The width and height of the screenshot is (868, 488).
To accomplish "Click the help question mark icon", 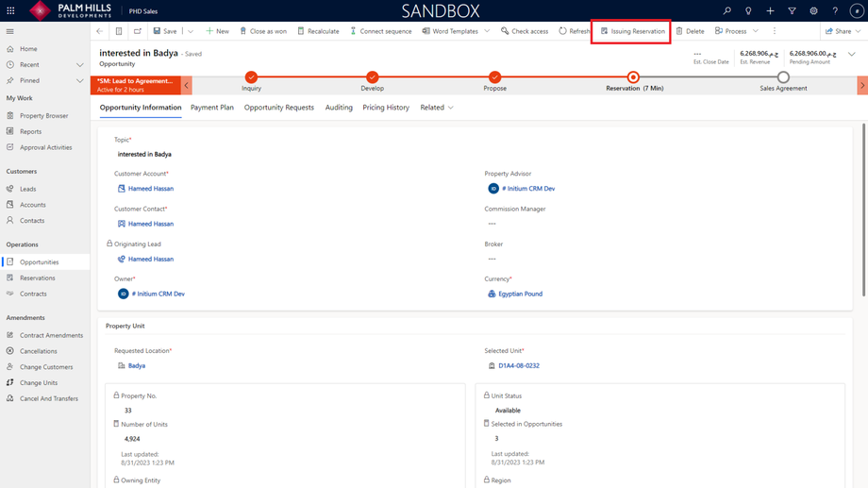I will [x=835, y=10].
